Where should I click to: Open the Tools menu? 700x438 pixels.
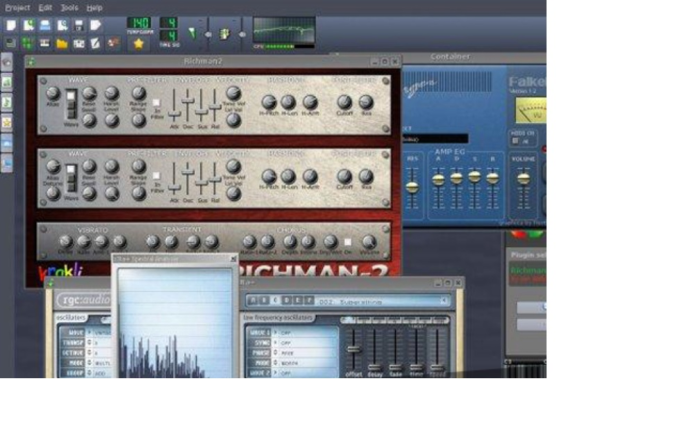(69, 8)
